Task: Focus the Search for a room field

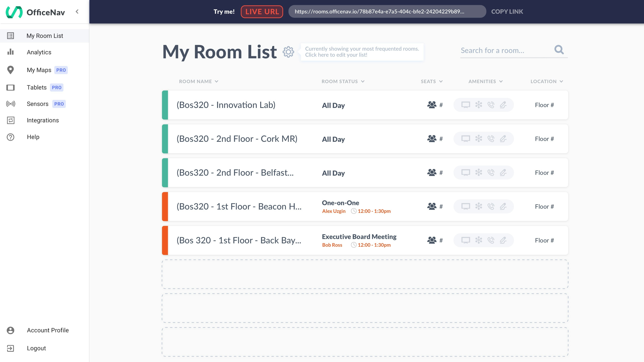Action: pyautogui.click(x=505, y=50)
